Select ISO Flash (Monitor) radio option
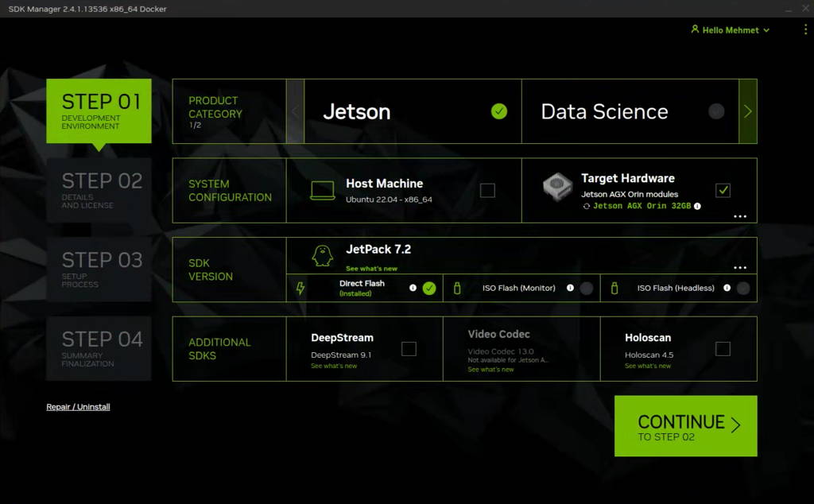This screenshot has height=504, width=814. [x=586, y=288]
